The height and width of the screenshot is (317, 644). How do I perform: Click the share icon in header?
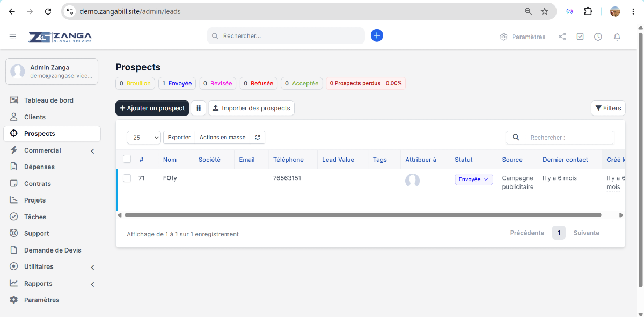click(562, 37)
